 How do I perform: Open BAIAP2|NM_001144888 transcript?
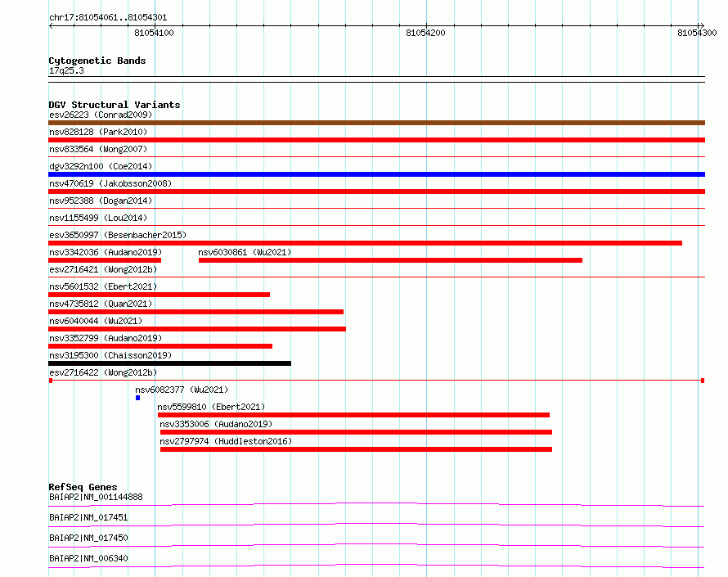(x=96, y=497)
